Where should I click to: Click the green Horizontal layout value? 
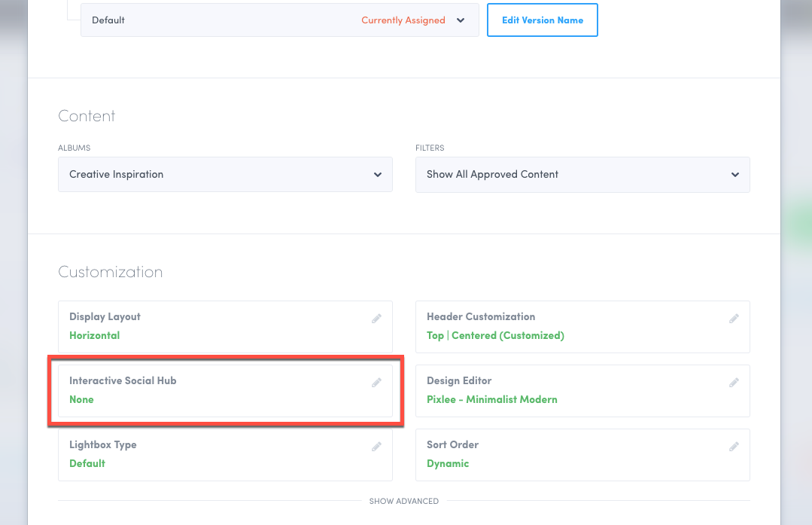(x=94, y=335)
